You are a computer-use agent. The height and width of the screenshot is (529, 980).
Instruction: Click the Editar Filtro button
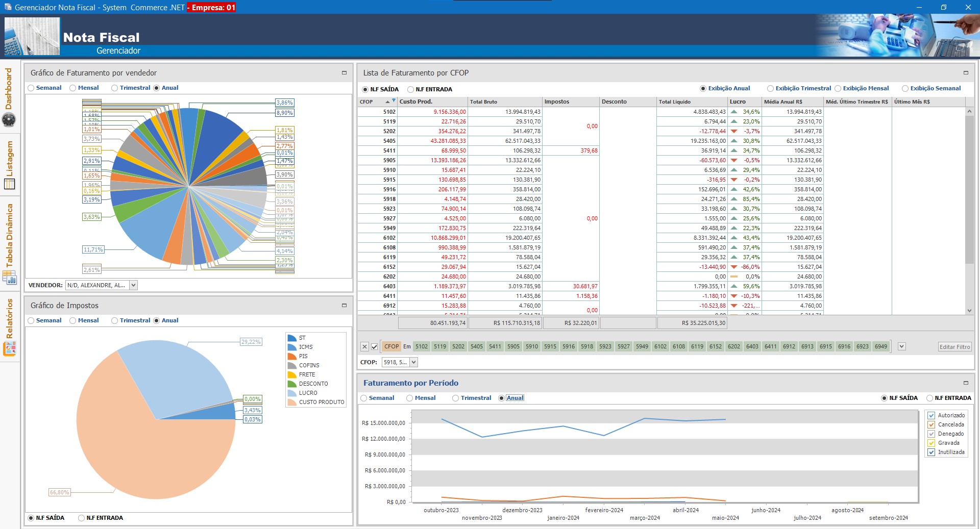954,347
